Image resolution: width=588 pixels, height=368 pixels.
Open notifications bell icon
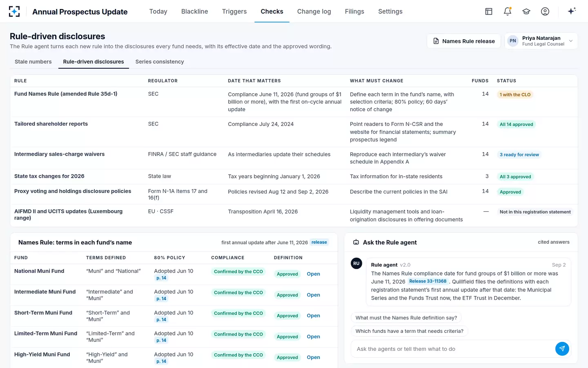(508, 11)
